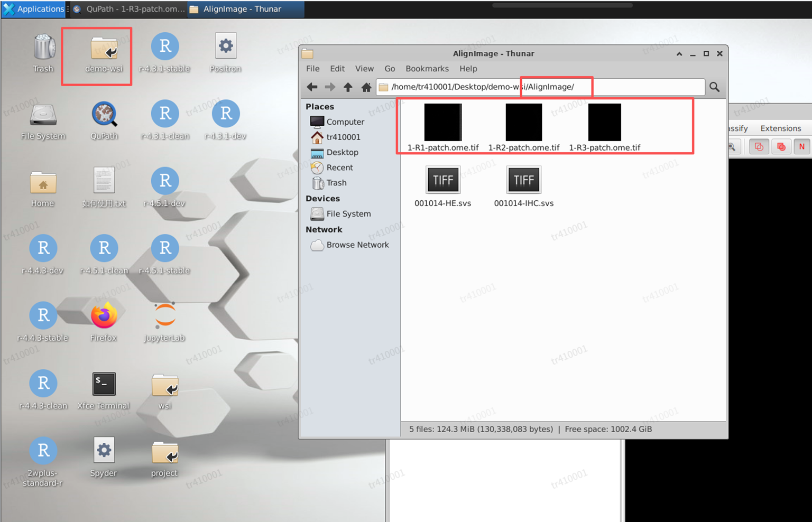The image size is (812, 522).
Task: Go to parent folder with up arrow
Action: [x=348, y=87]
